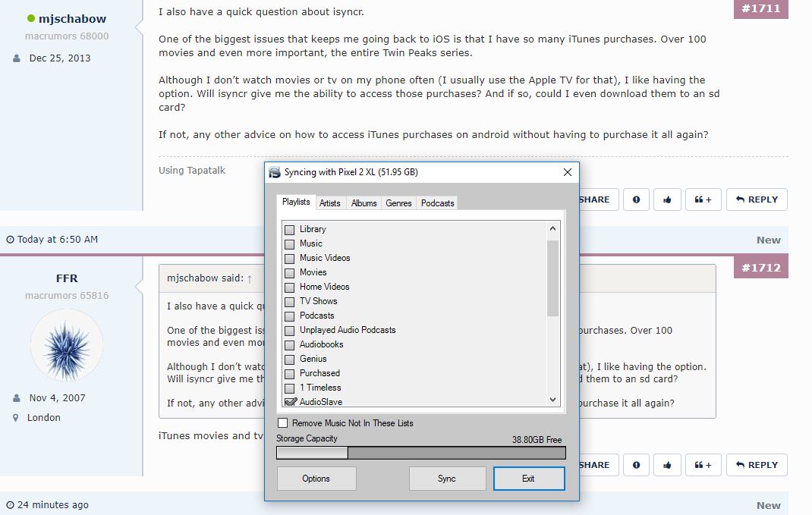Check the Library playlist box

tap(289, 230)
